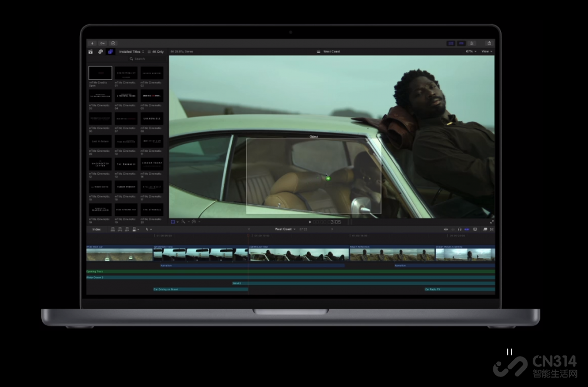Enter full screen viewer with arrows icon

point(492,222)
